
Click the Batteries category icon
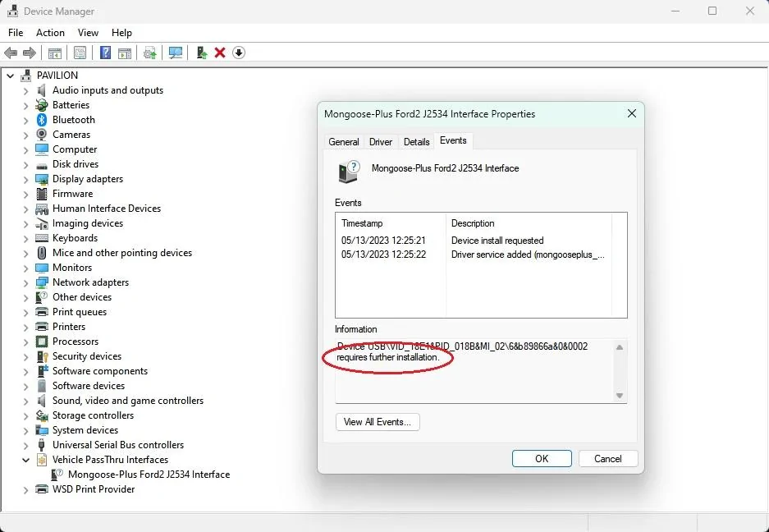(x=42, y=105)
